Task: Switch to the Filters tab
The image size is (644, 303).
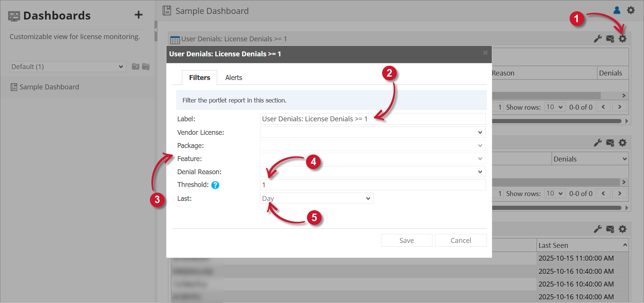Action: (200, 77)
